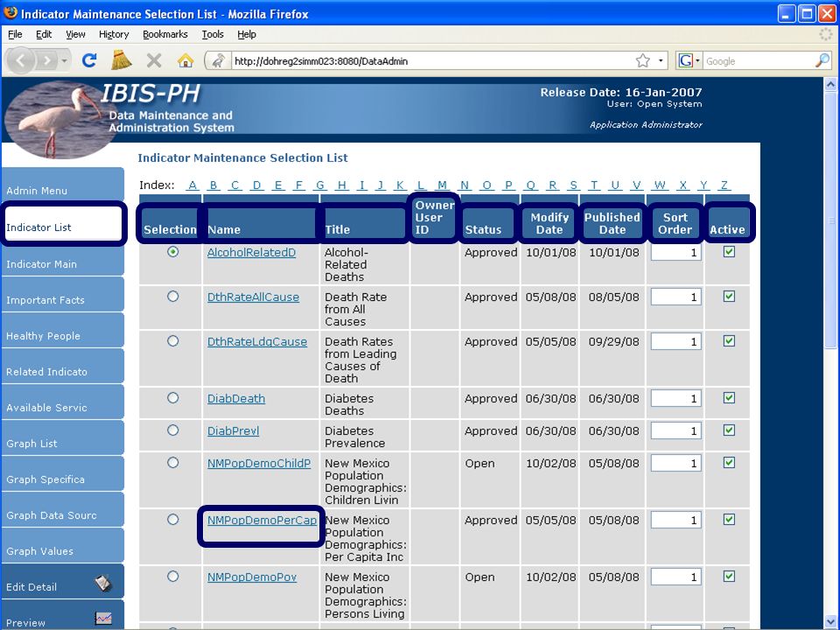The width and height of the screenshot is (840, 630).
Task: Open the AlcoholRelatedD indicator link
Action: coord(251,252)
